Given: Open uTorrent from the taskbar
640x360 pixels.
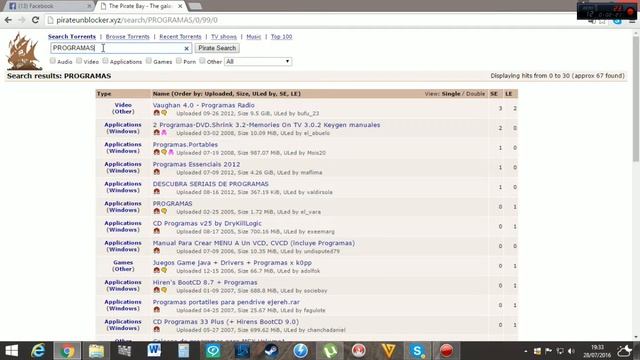Looking at the screenshot, I should [330, 351].
